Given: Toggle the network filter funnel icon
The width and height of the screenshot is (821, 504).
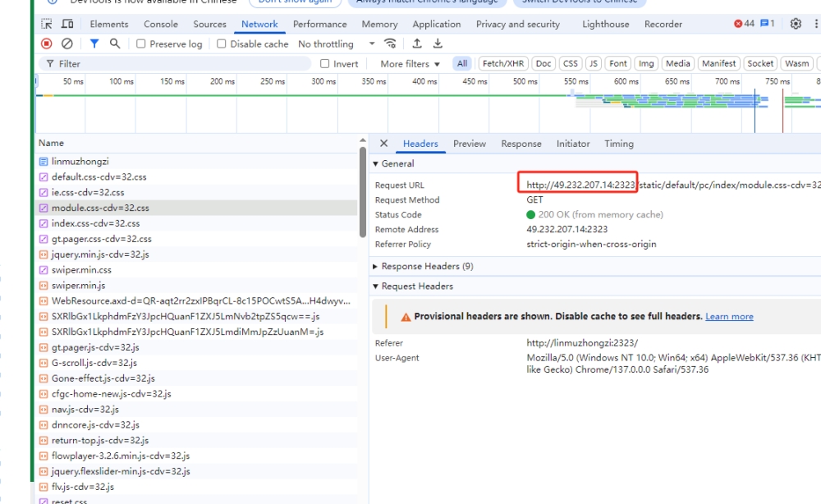Looking at the screenshot, I should pos(94,44).
